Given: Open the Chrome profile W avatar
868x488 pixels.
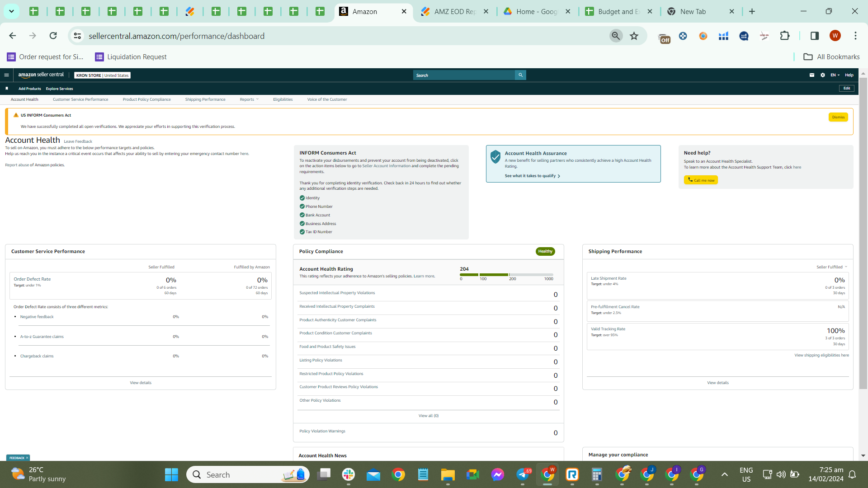Looking at the screenshot, I should point(835,36).
